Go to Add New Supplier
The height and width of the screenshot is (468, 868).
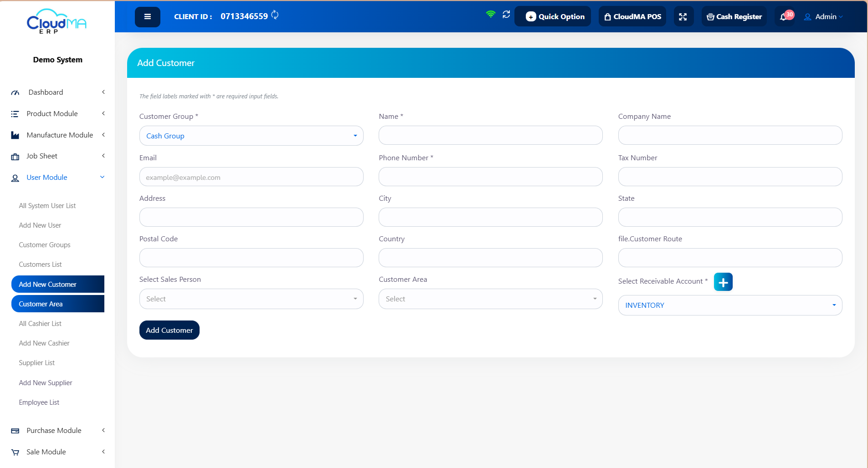click(46, 383)
